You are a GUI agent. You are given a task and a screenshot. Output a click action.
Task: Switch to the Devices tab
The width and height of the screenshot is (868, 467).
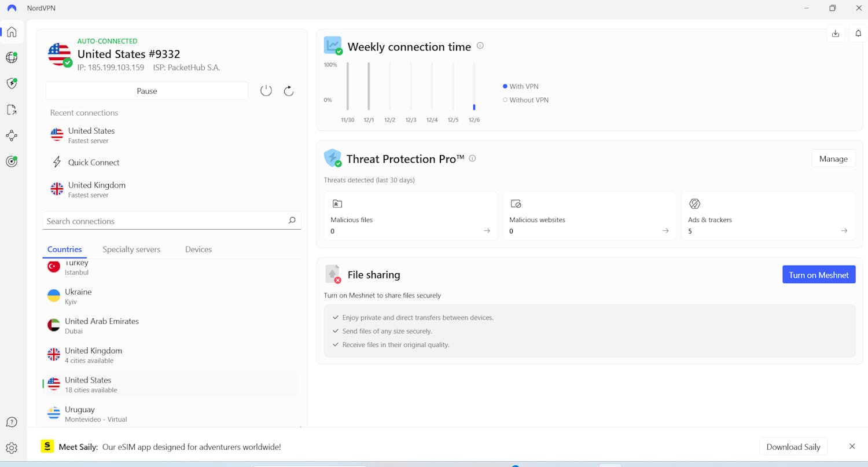coord(198,249)
